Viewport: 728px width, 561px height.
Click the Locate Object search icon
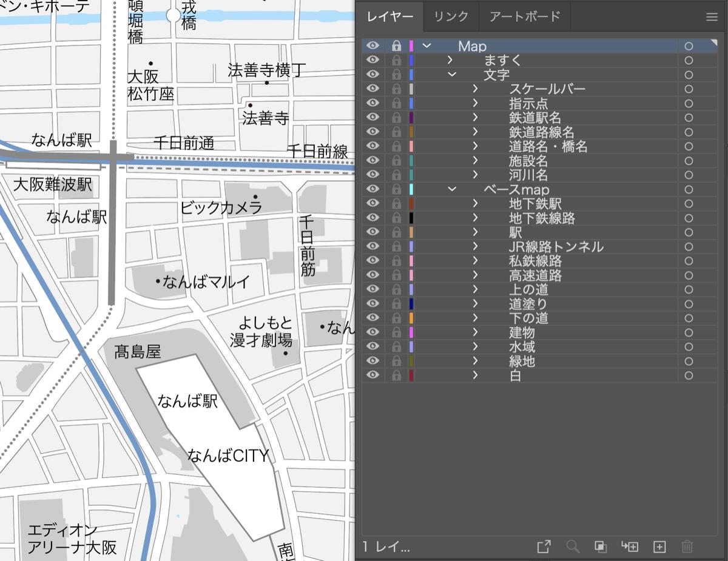click(573, 546)
